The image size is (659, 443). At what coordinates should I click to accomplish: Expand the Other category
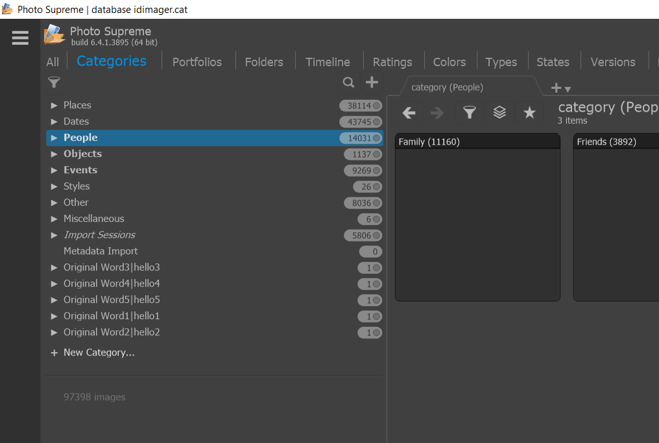(54, 203)
